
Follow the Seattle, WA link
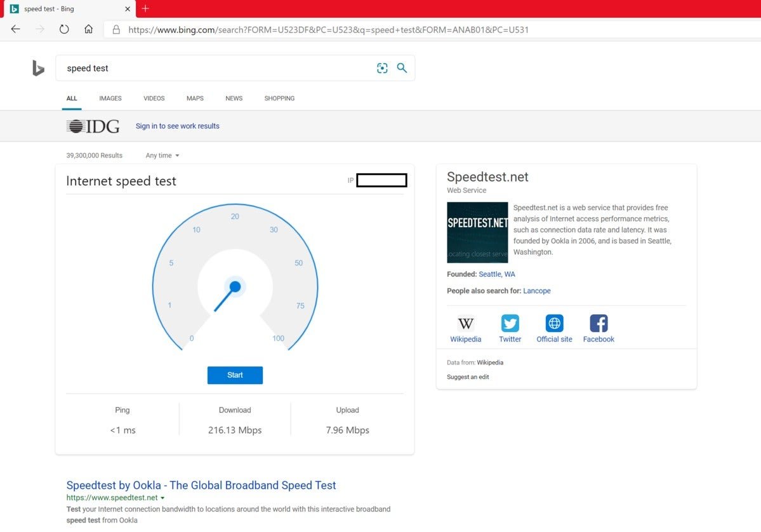497,274
